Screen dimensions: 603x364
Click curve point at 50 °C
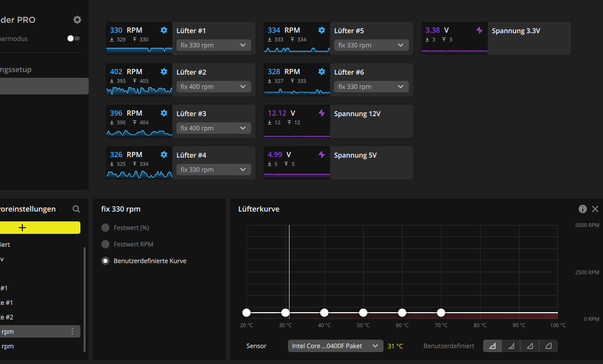(363, 313)
